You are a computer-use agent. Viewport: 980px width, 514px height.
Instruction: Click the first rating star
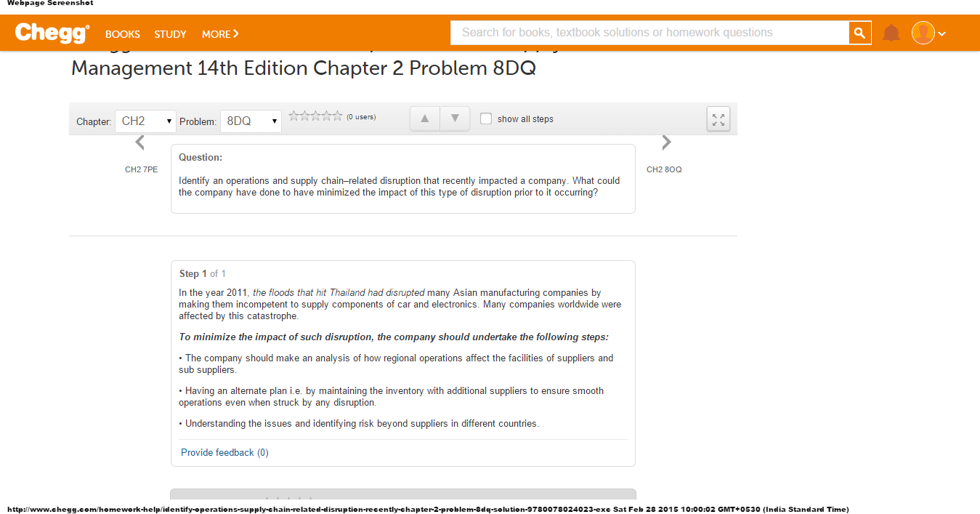point(294,116)
